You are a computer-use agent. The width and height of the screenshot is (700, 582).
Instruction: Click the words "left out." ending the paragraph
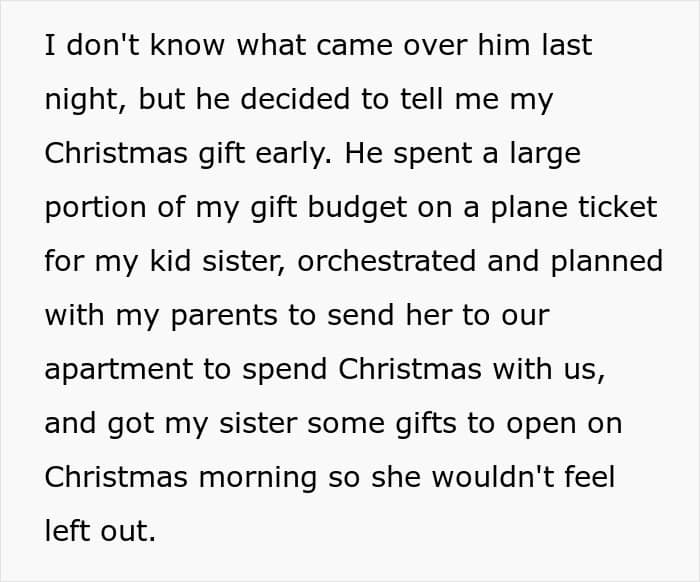pos(100,531)
